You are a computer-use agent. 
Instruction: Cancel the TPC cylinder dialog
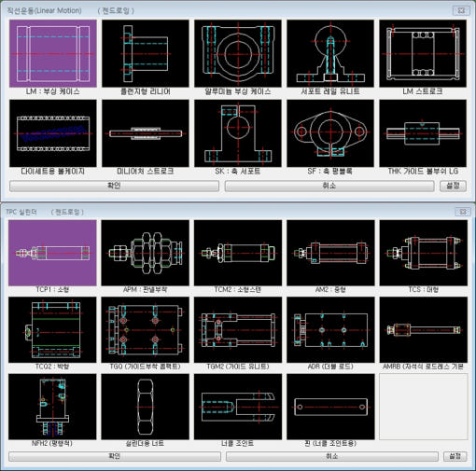[x=331, y=456]
